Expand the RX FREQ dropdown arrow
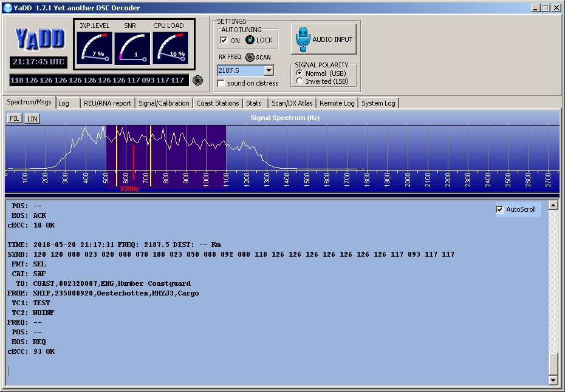The height and width of the screenshot is (392, 565). point(269,70)
